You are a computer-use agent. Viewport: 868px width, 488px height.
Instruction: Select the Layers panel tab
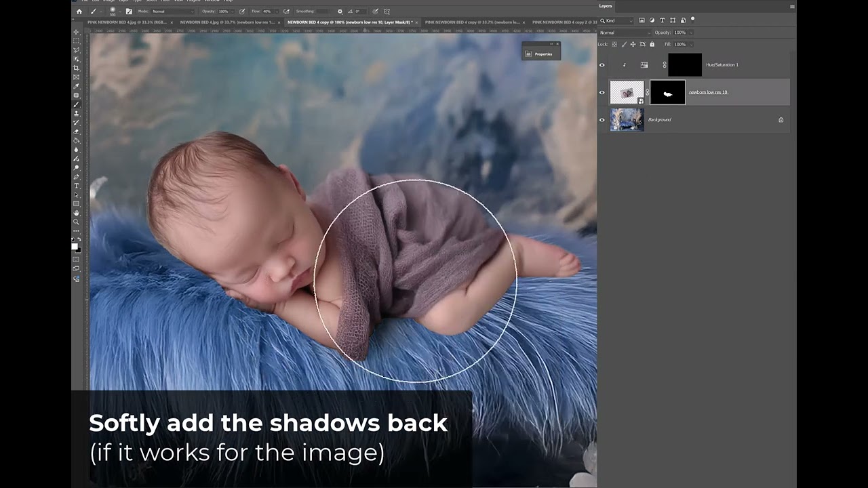click(x=606, y=6)
